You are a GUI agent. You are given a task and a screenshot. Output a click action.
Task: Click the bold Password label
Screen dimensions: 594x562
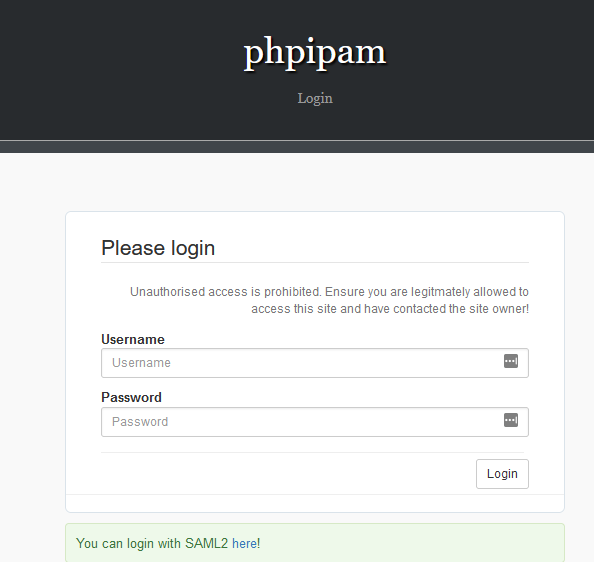(131, 397)
